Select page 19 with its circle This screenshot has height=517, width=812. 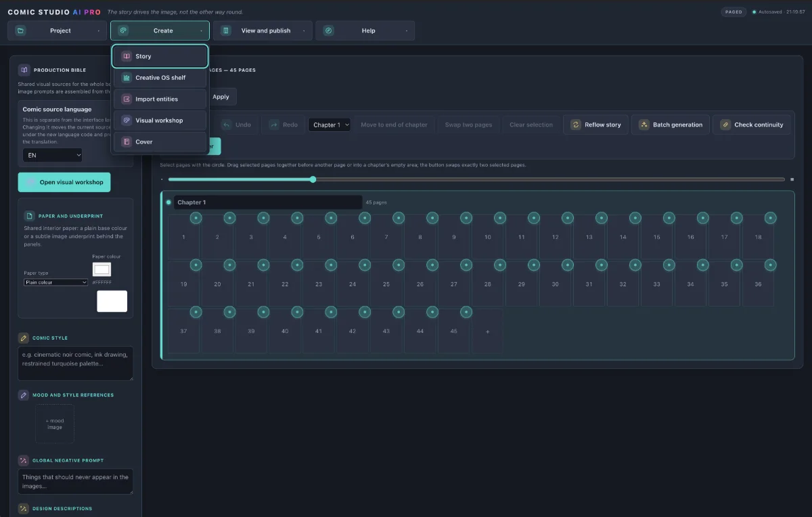pos(196,265)
